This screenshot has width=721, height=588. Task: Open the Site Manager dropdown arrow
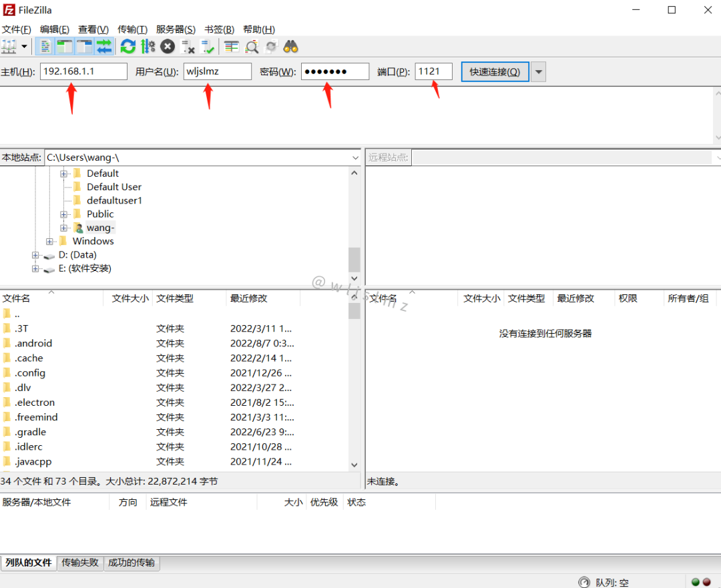coord(25,47)
